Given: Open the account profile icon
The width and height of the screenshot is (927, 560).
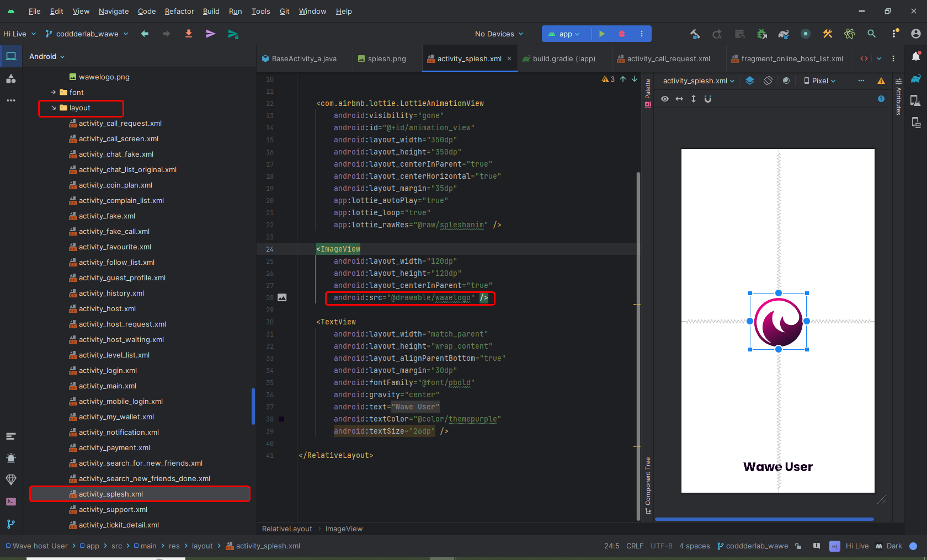Looking at the screenshot, I should click(x=916, y=34).
